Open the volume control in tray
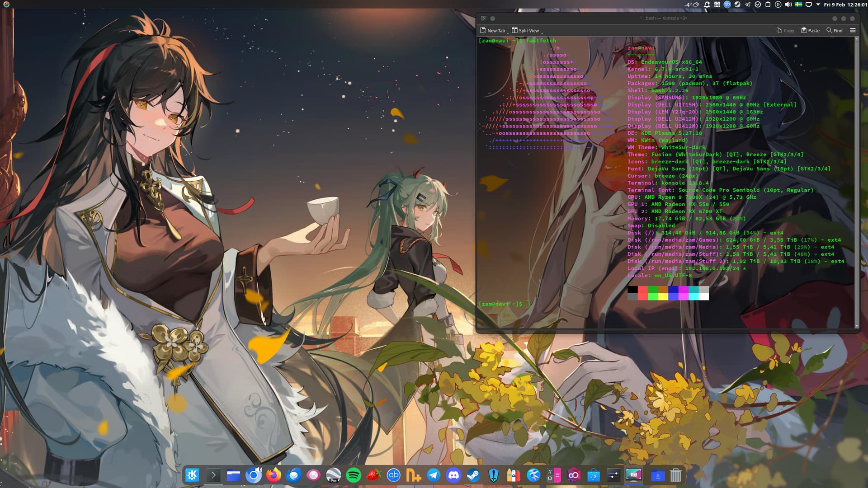Image resolution: width=868 pixels, height=488 pixels. (788, 5)
